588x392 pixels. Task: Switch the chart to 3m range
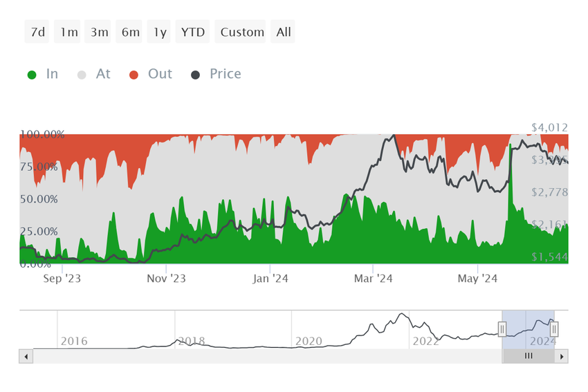coord(98,32)
